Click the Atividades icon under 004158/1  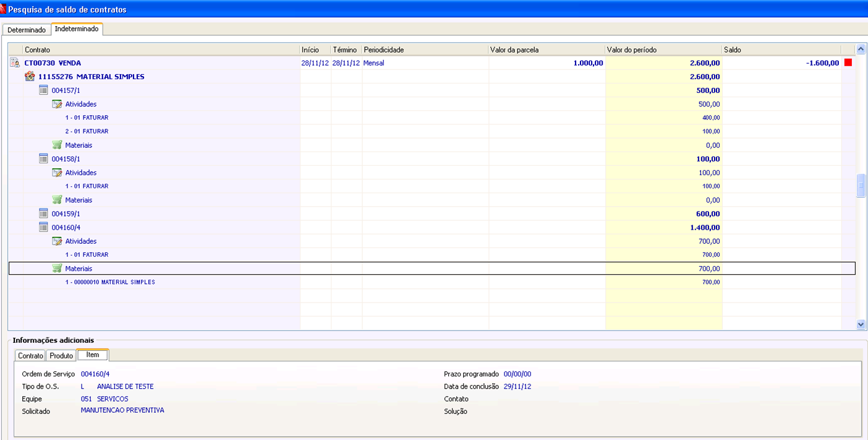coord(57,173)
